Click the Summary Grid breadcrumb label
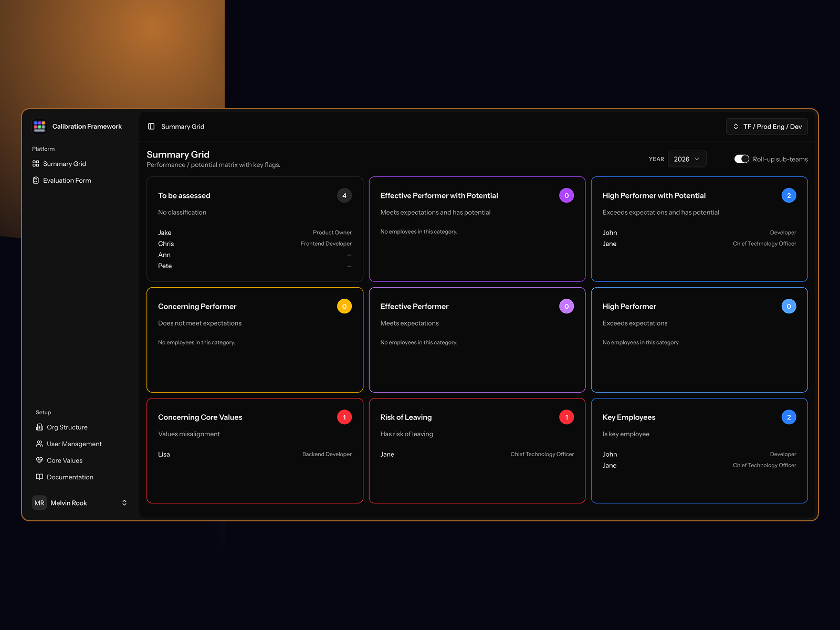 [183, 127]
